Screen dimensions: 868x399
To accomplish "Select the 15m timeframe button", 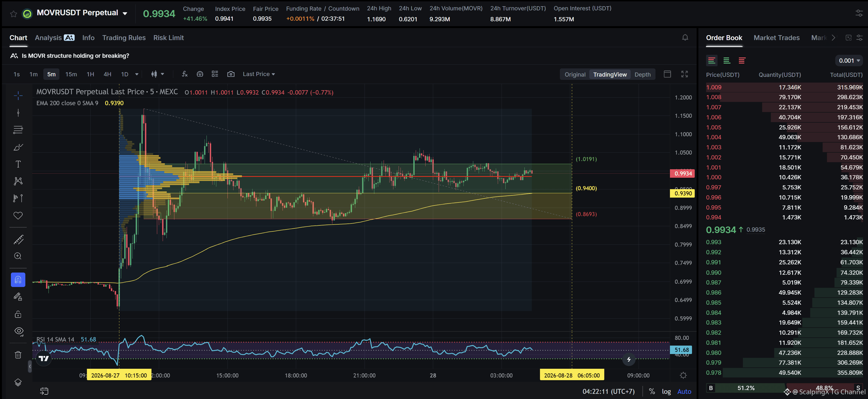I will (71, 74).
